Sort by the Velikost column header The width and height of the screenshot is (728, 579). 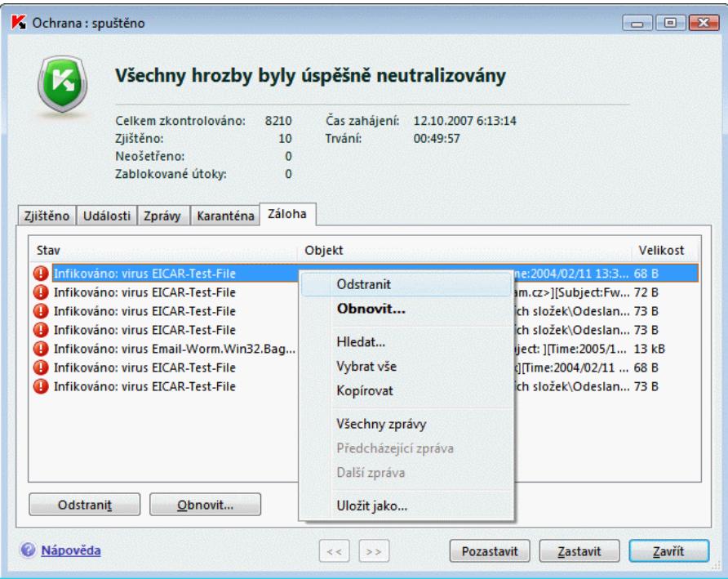[664, 251]
